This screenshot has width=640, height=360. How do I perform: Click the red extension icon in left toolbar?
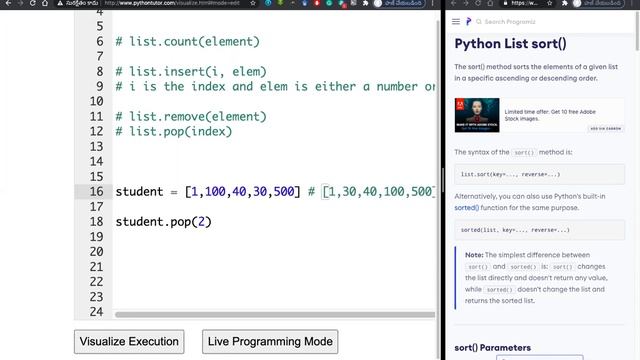pyautogui.click(x=317, y=3)
